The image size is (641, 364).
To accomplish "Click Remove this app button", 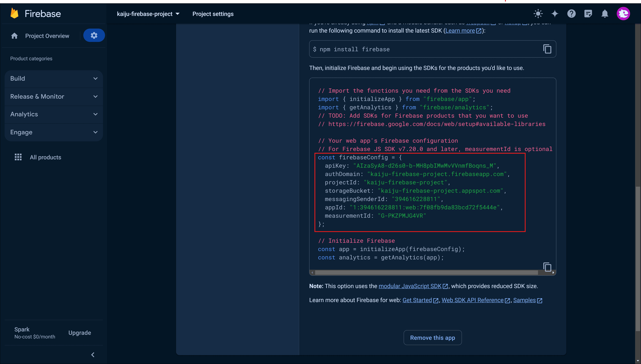I will [x=433, y=338].
